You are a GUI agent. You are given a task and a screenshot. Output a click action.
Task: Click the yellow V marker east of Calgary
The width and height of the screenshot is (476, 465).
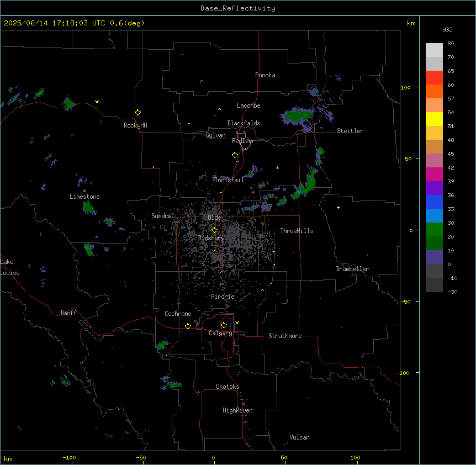237,323
